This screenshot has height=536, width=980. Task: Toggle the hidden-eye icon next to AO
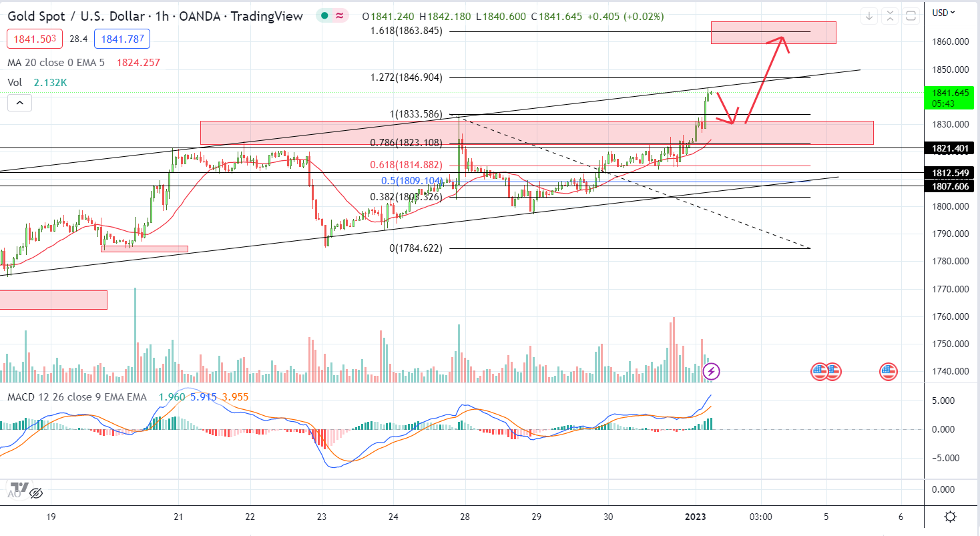tap(37, 493)
